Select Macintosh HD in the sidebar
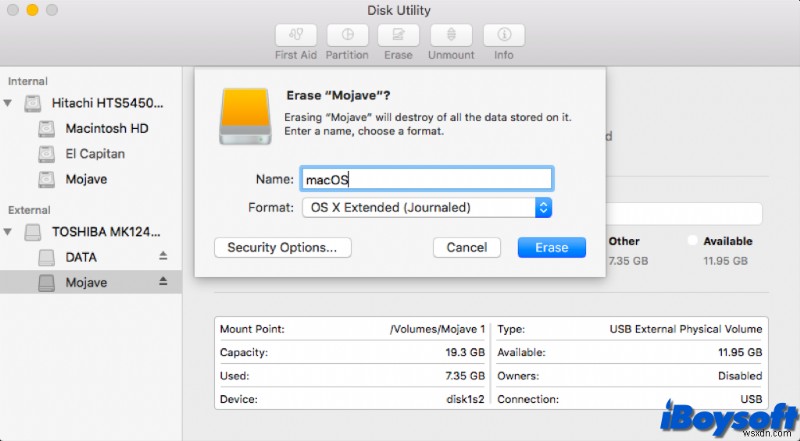The width and height of the screenshot is (800, 441). (x=107, y=129)
